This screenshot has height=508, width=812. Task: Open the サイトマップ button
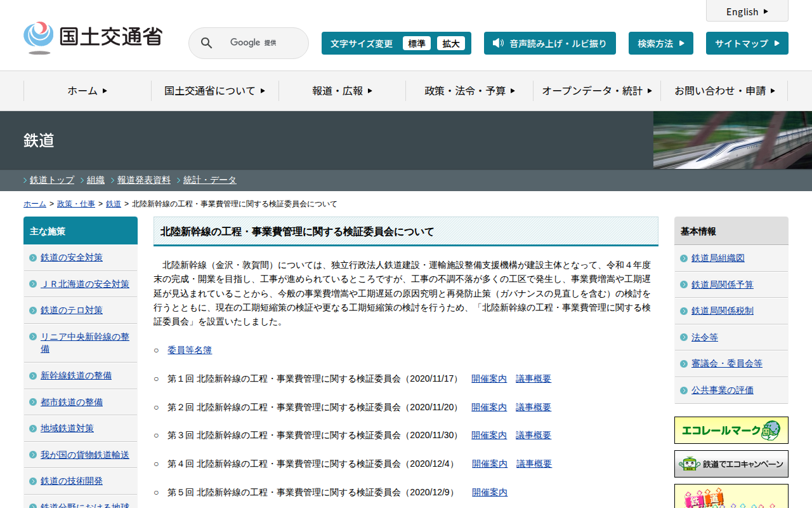click(x=747, y=43)
